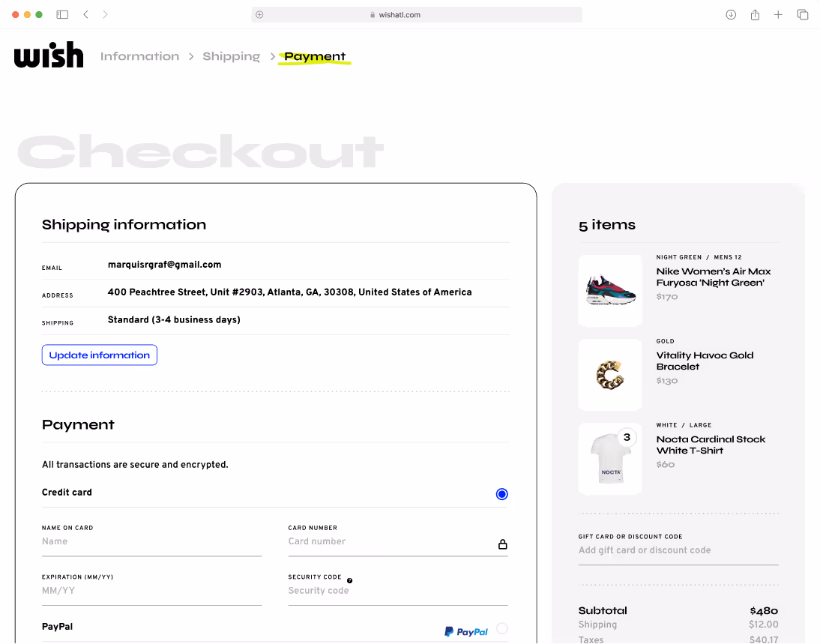Click the email marquisrgraf@gmail.com
The width and height of the screenshot is (820, 644).
[164, 265]
